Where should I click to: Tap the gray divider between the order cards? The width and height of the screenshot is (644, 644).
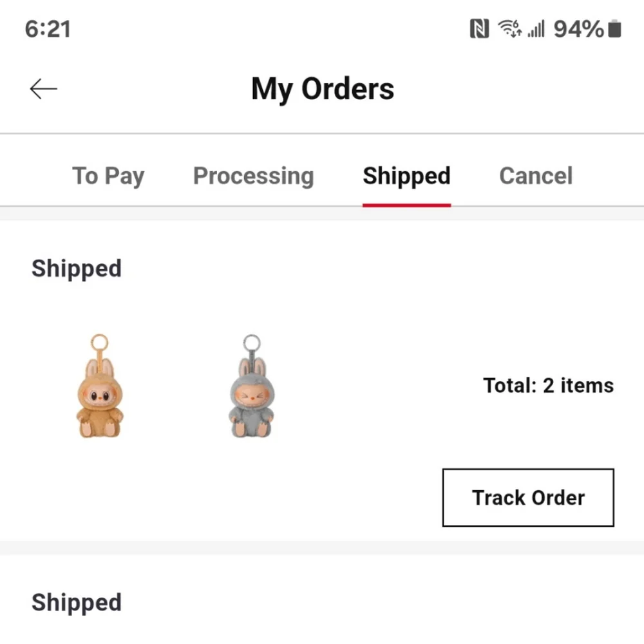(322, 547)
